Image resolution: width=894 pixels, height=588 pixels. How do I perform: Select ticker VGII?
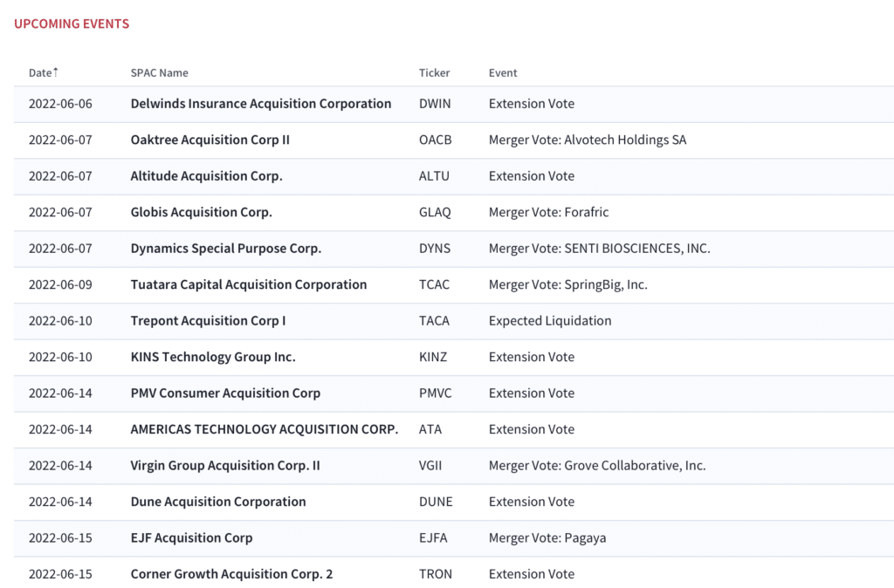tap(430, 466)
